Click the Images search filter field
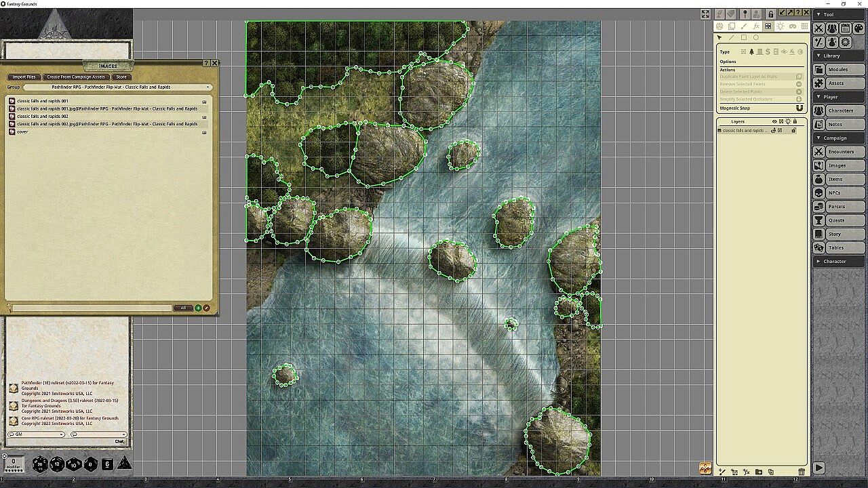This screenshot has height=488, width=868. pos(92,308)
